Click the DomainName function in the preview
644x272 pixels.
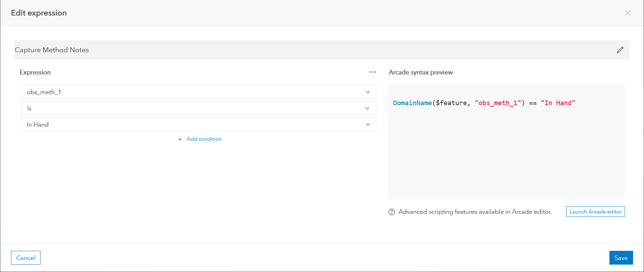click(x=412, y=103)
